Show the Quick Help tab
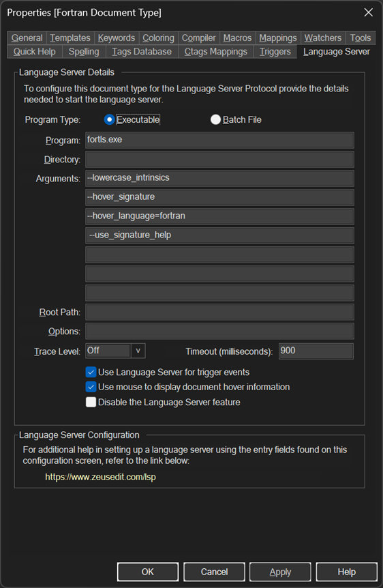Image resolution: width=383 pixels, height=588 pixels. [35, 51]
